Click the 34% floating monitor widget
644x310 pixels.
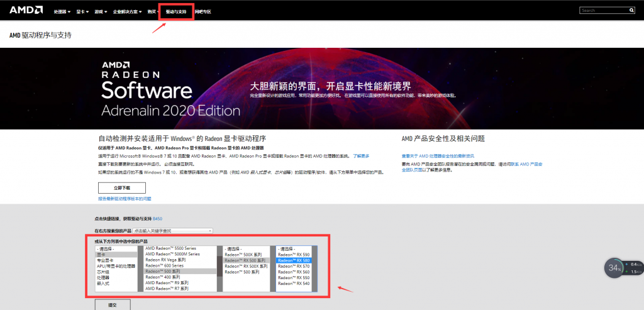[614, 268]
